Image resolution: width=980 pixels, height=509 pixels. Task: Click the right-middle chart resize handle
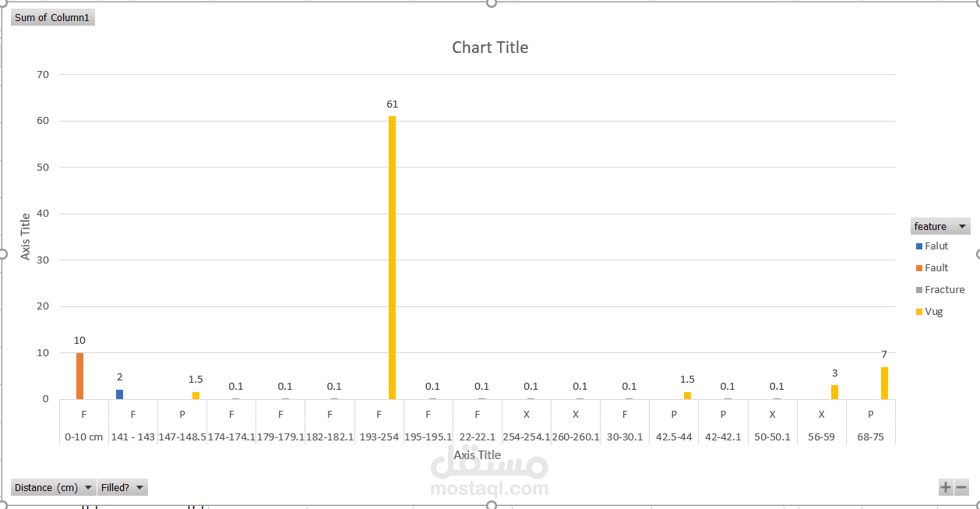click(x=977, y=254)
